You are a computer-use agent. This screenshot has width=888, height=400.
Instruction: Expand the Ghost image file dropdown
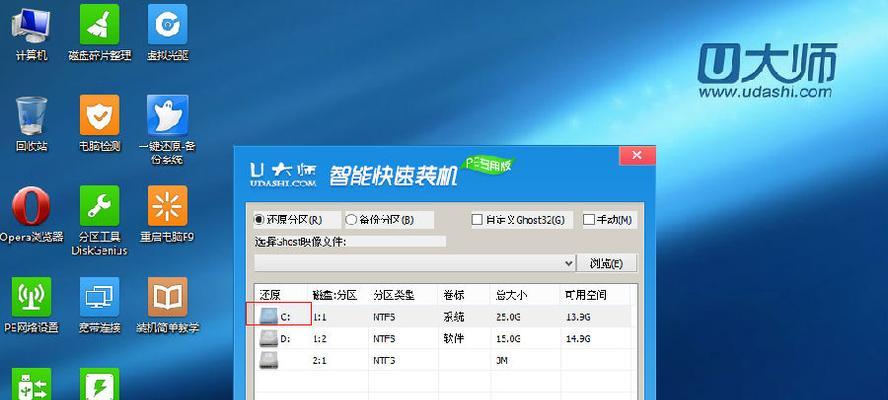pyautogui.click(x=569, y=263)
